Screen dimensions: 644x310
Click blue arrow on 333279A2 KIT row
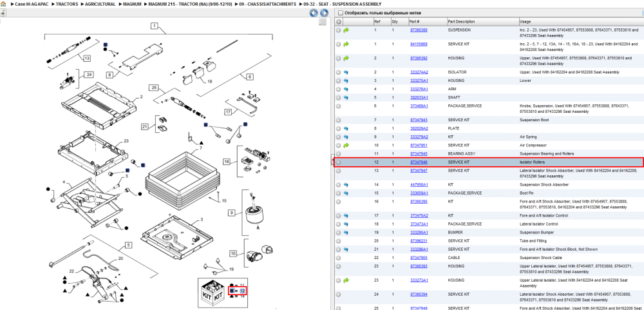346,137
